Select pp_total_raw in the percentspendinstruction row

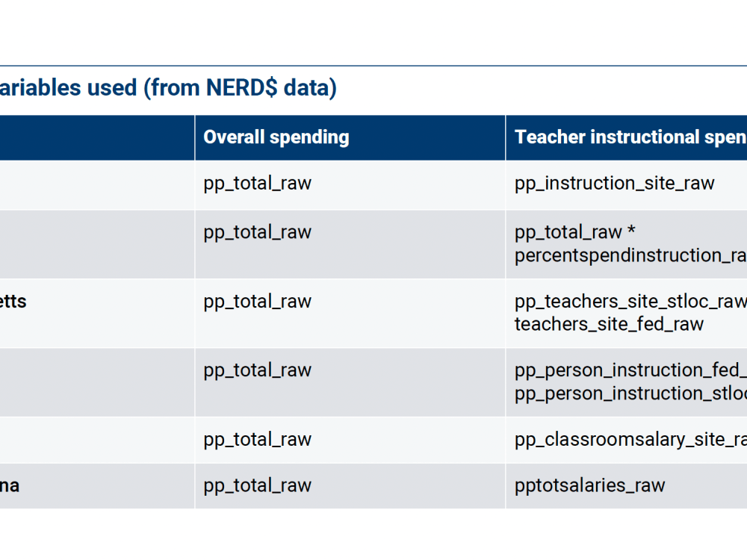257,232
